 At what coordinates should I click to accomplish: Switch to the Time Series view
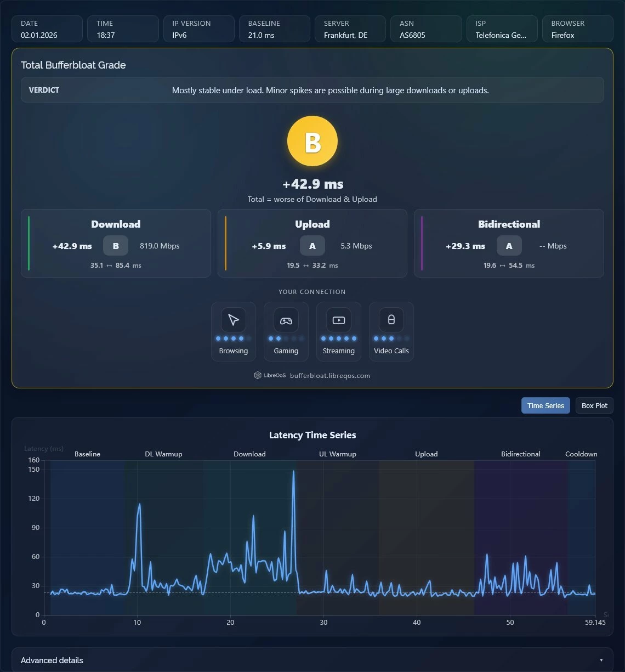(546, 405)
